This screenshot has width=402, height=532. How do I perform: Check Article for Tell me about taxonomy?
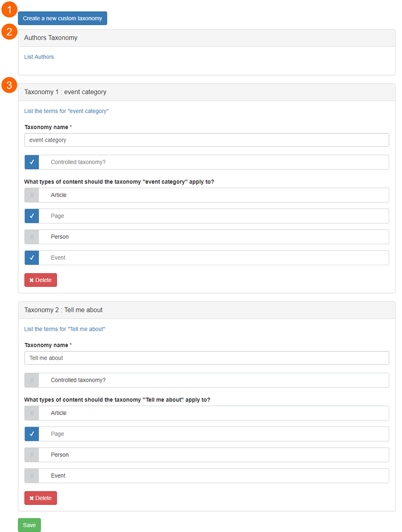32,413
